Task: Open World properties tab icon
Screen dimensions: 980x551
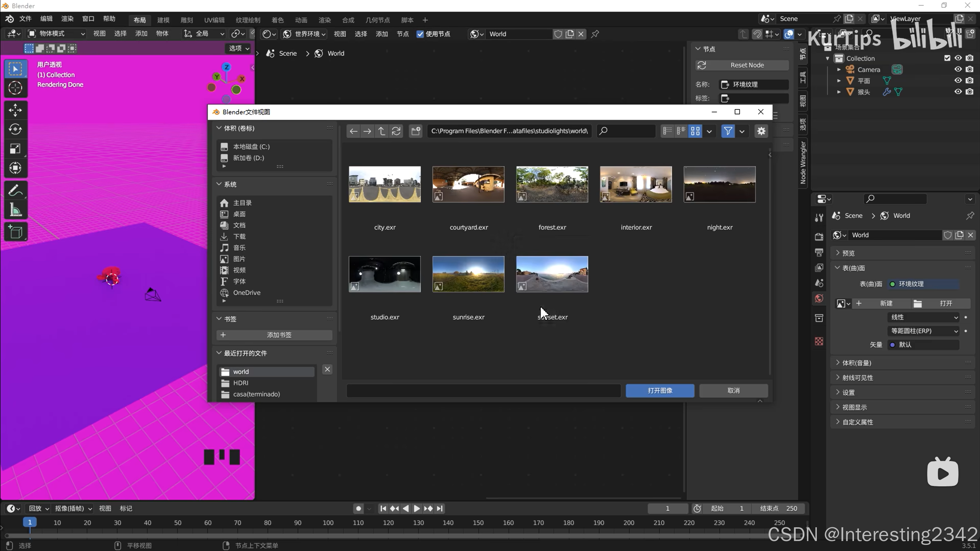Action: (x=819, y=298)
